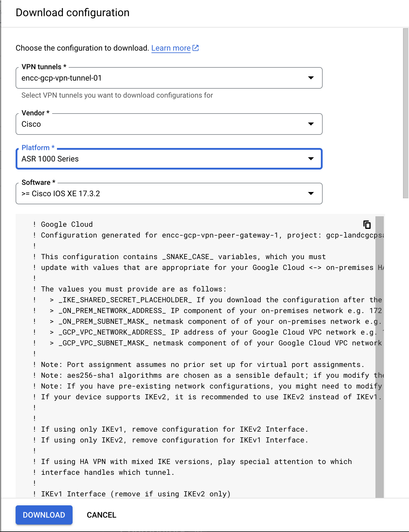Click the dialog's vertical scrollbar
This screenshot has width=409, height=532.
coord(406,113)
